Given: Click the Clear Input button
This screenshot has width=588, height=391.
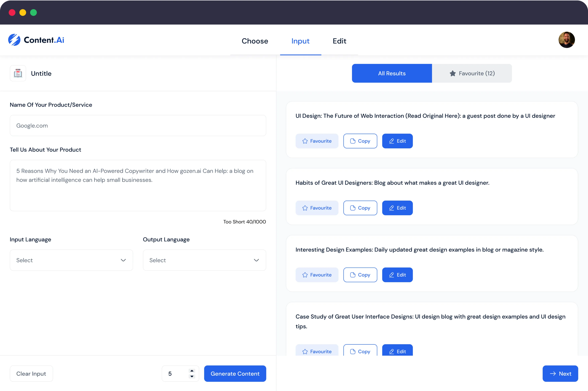Looking at the screenshot, I should coord(31,374).
